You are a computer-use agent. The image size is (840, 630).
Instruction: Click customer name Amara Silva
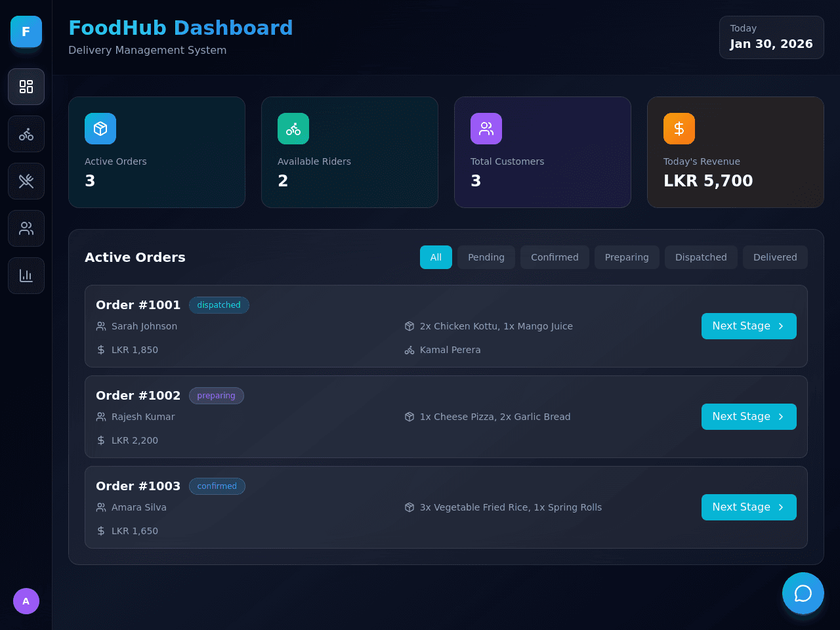click(x=139, y=507)
